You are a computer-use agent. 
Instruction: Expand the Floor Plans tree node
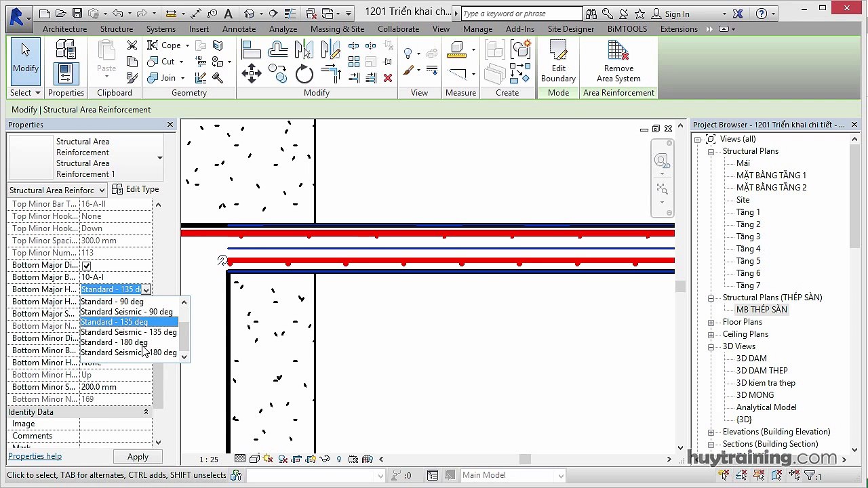click(x=711, y=322)
